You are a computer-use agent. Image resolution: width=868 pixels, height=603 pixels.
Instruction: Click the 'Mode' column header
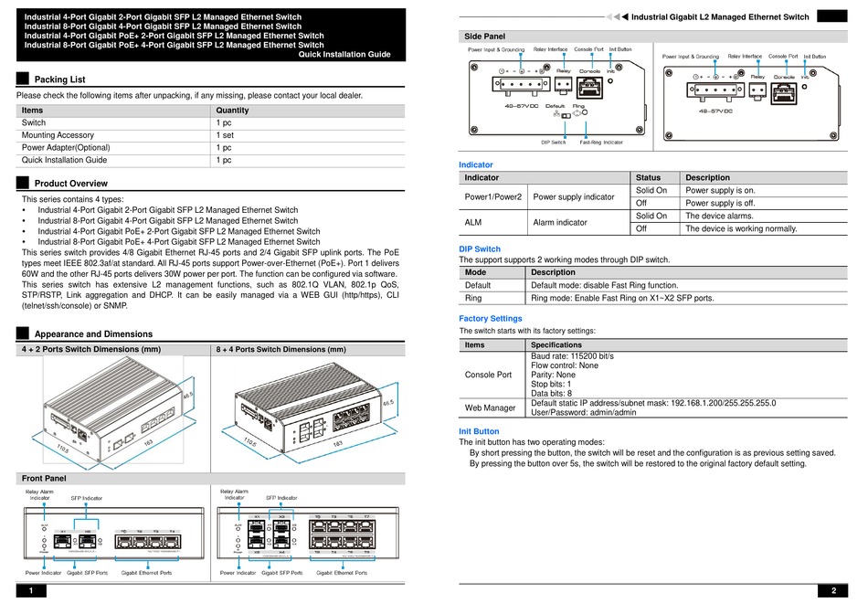475,272
